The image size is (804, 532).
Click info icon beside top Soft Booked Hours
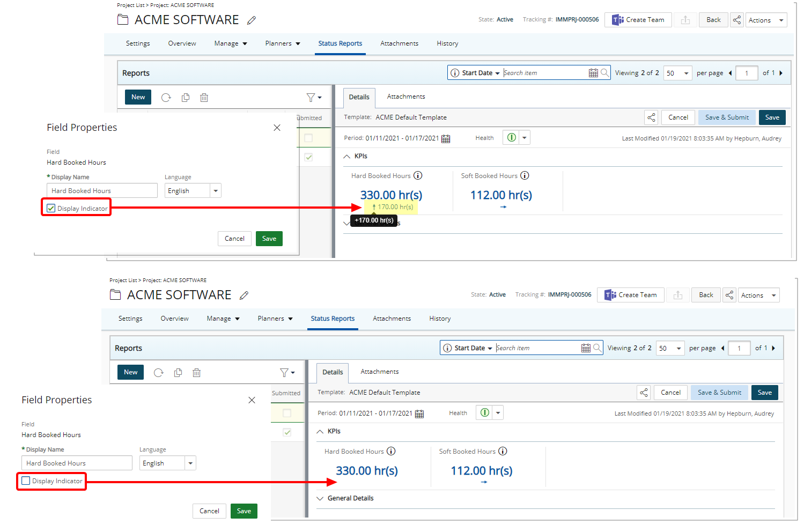[x=525, y=175]
